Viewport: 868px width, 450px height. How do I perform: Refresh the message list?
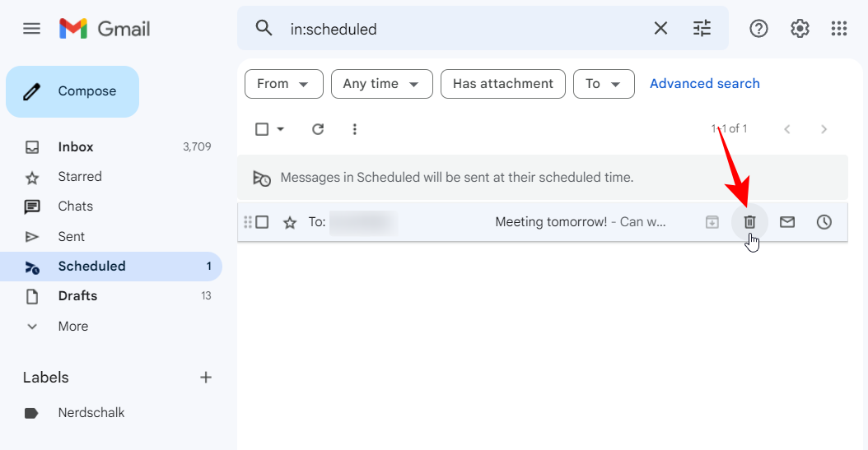[318, 129]
